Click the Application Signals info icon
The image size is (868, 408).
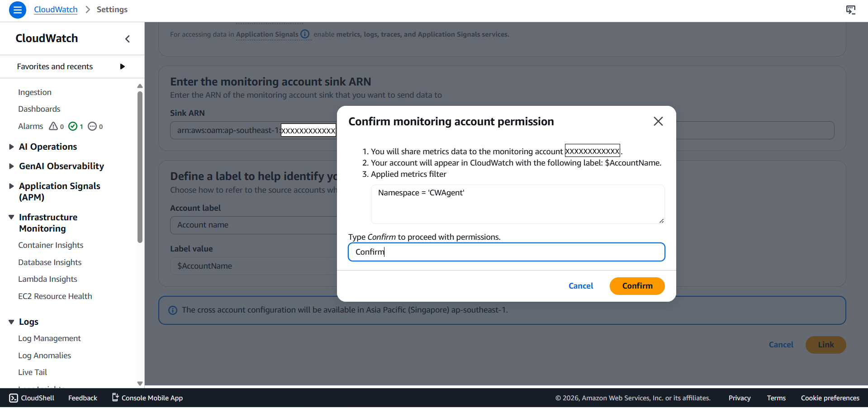tap(305, 34)
